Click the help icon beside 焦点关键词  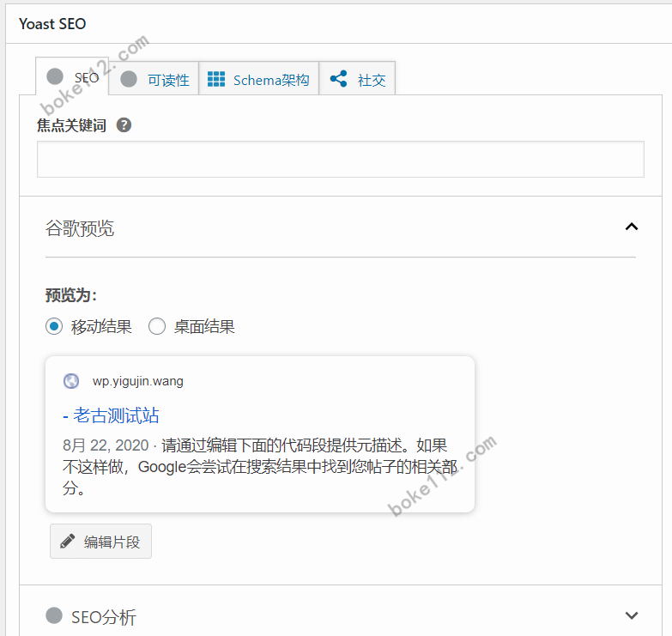pyautogui.click(x=124, y=125)
